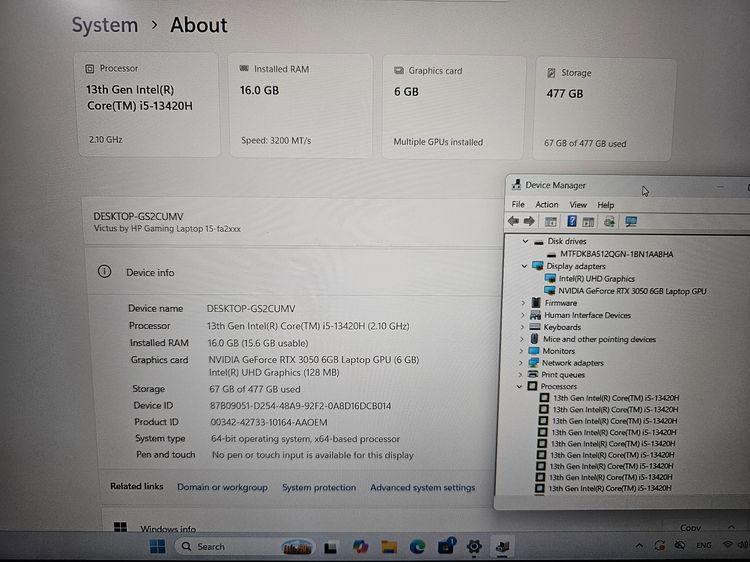This screenshot has height=562, width=750.
Task: Toggle the Show/Hide Action Pane toolbar icon
Action: point(588,222)
